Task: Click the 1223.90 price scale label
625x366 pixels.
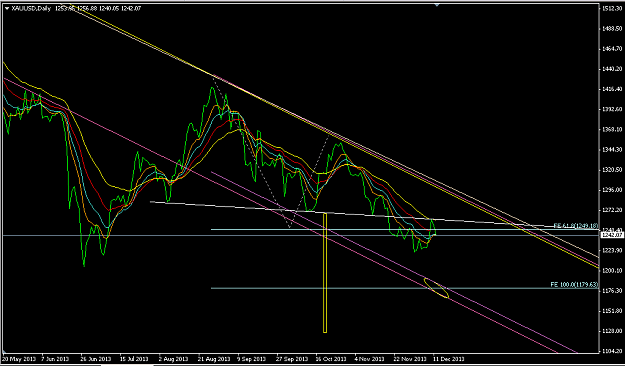Action: click(x=613, y=250)
